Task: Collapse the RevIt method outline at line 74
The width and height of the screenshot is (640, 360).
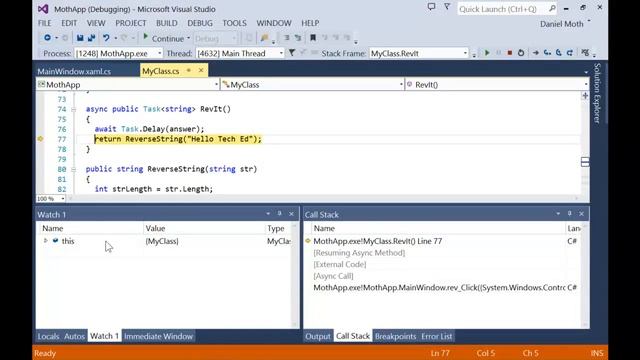Action: pos(73,109)
